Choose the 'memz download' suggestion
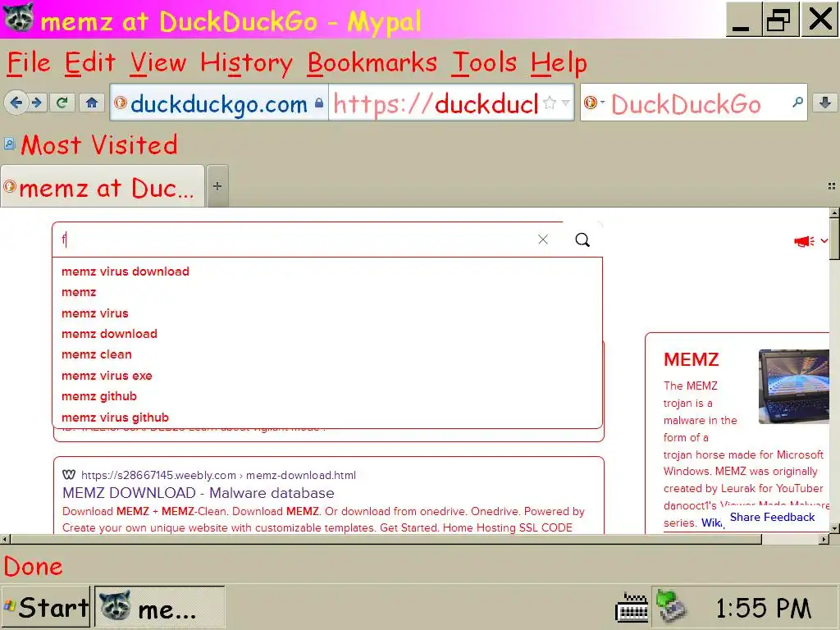This screenshot has height=630, width=840. tap(327, 334)
